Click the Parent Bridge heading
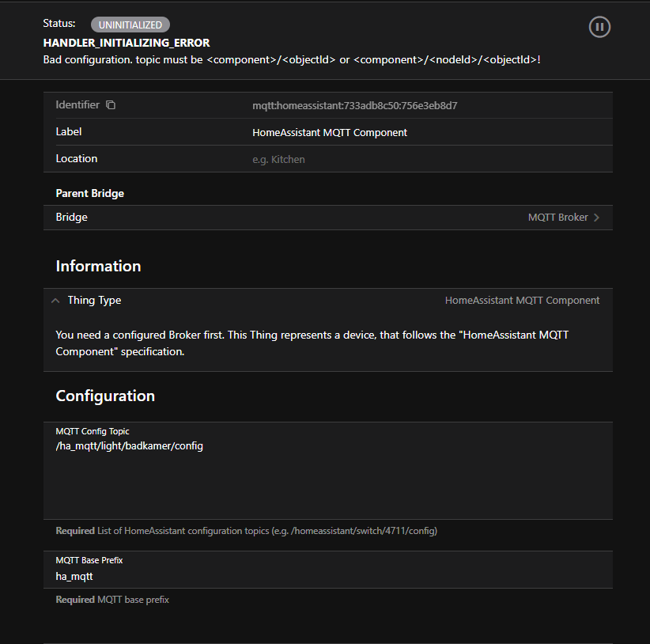650x644 pixels. pos(89,193)
